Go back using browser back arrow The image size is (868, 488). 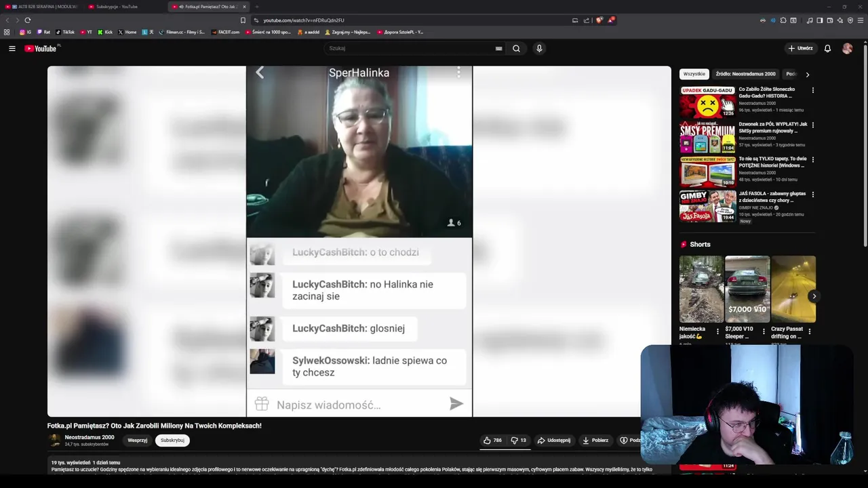point(7,20)
